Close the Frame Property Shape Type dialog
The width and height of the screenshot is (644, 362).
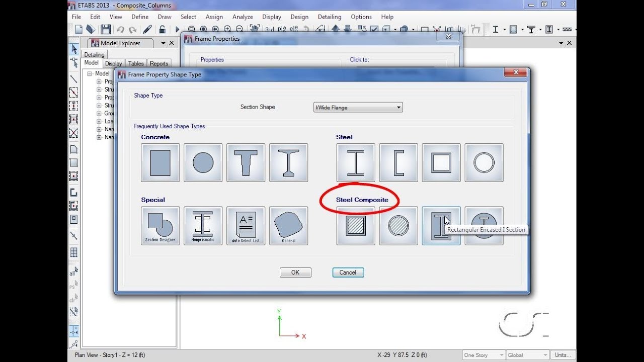pyautogui.click(x=516, y=73)
